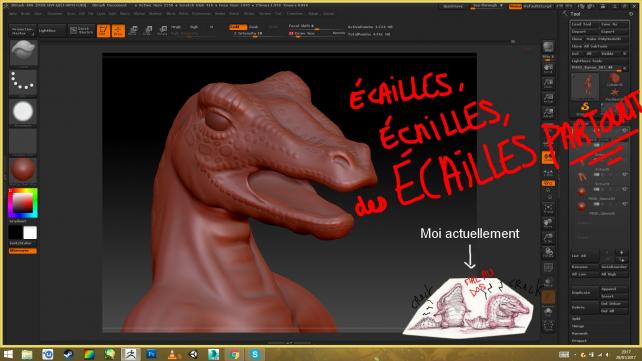Open the current brush thumbnail

click(x=23, y=53)
